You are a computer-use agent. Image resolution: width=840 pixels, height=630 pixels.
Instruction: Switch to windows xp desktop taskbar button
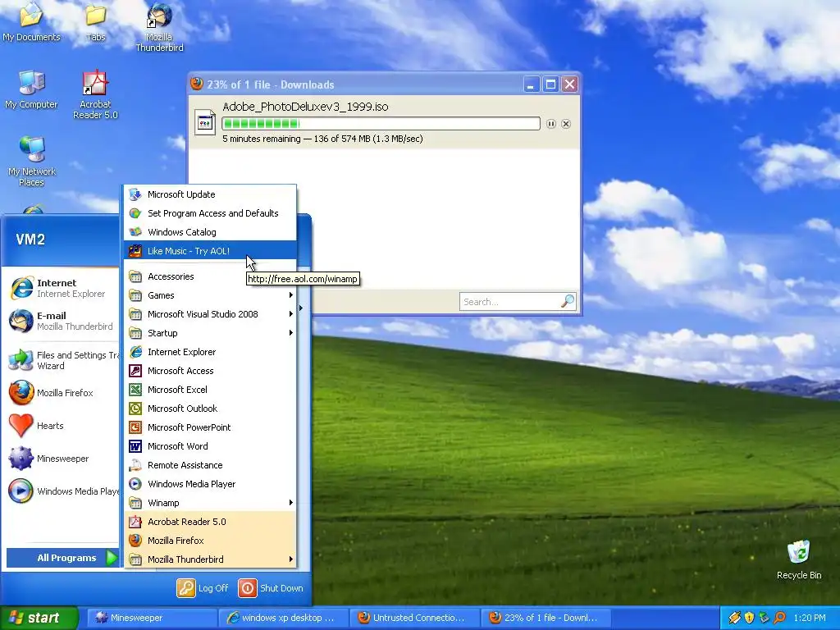[284, 619]
